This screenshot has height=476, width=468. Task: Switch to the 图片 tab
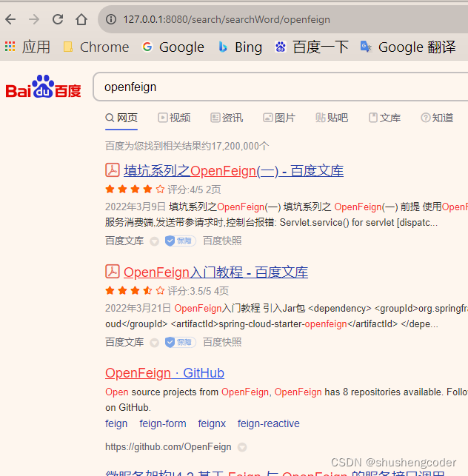point(279,118)
